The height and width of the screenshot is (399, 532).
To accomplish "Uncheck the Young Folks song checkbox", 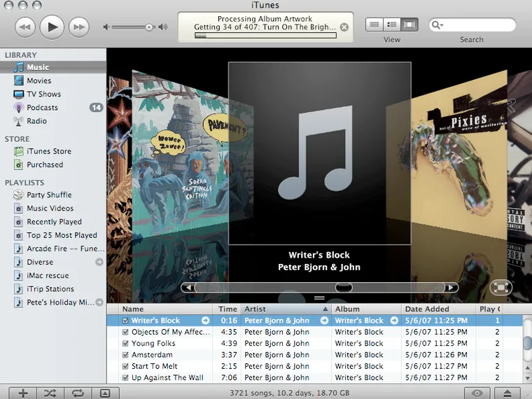I will click(x=125, y=344).
